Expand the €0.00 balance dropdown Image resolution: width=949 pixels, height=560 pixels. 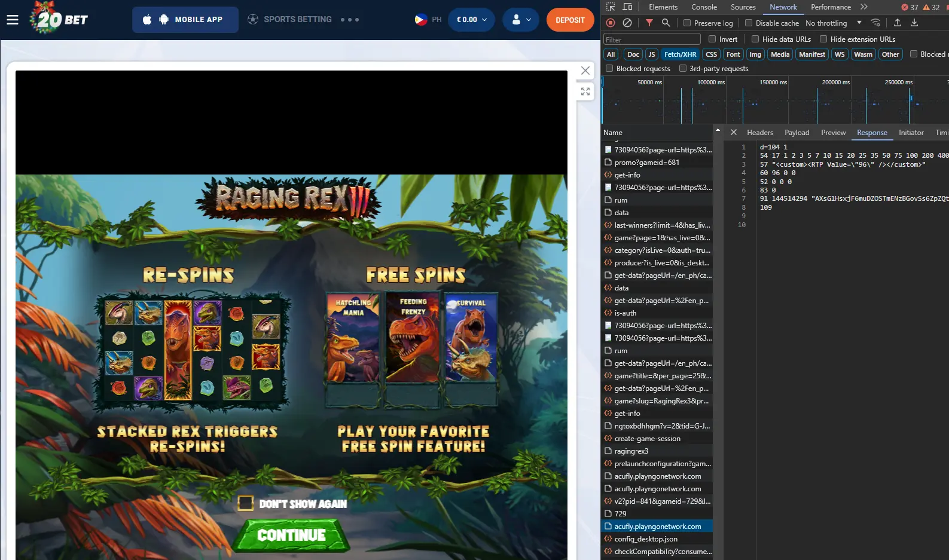(x=471, y=20)
